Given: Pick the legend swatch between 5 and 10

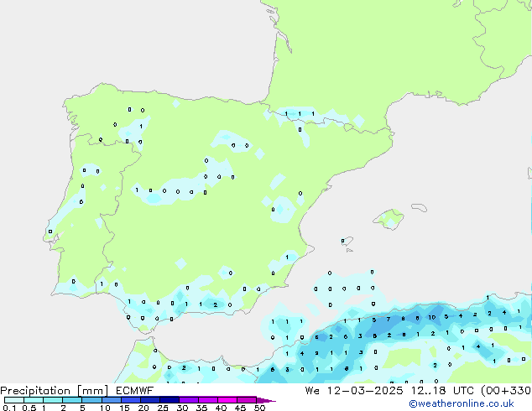Looking at the screenshot, I should coord(91,400).
